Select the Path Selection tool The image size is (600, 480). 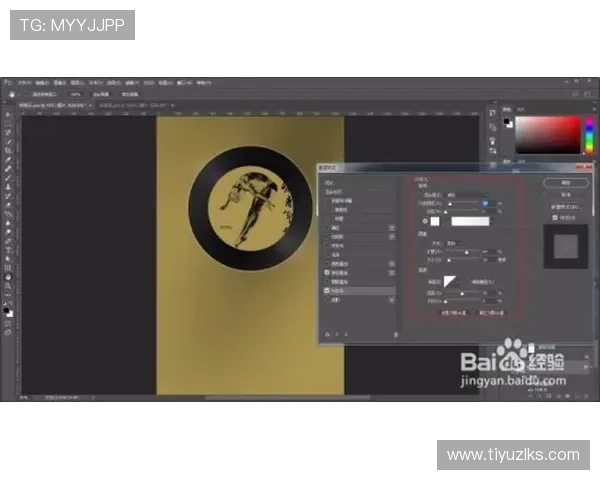(8, 259)
